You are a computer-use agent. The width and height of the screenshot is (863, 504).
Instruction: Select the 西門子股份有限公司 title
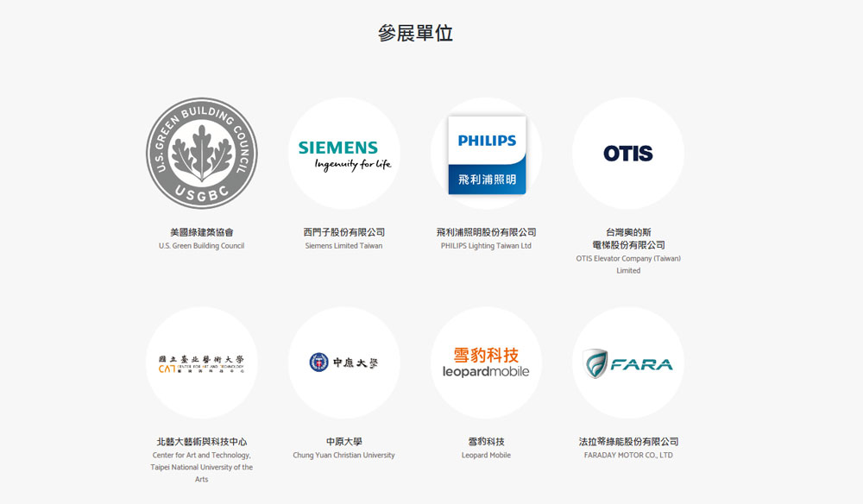(344, 232)
